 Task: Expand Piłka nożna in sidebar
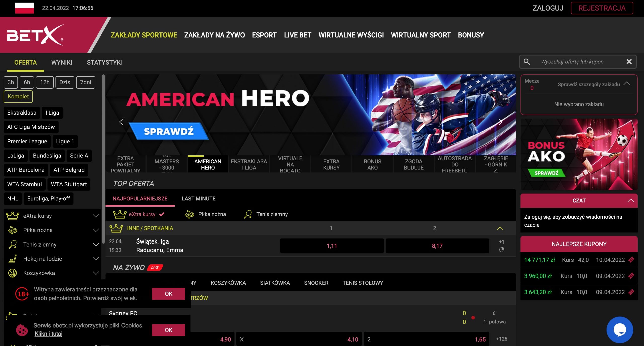click(x=96, y=230)
